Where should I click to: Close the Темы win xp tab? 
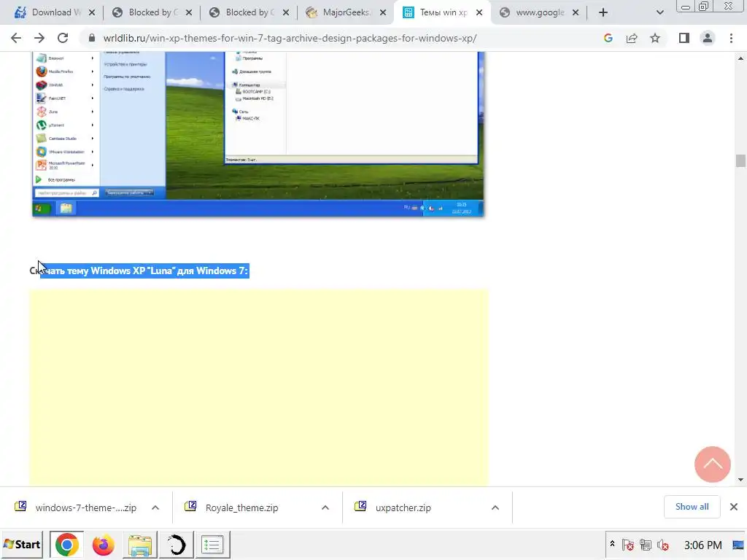479,13
